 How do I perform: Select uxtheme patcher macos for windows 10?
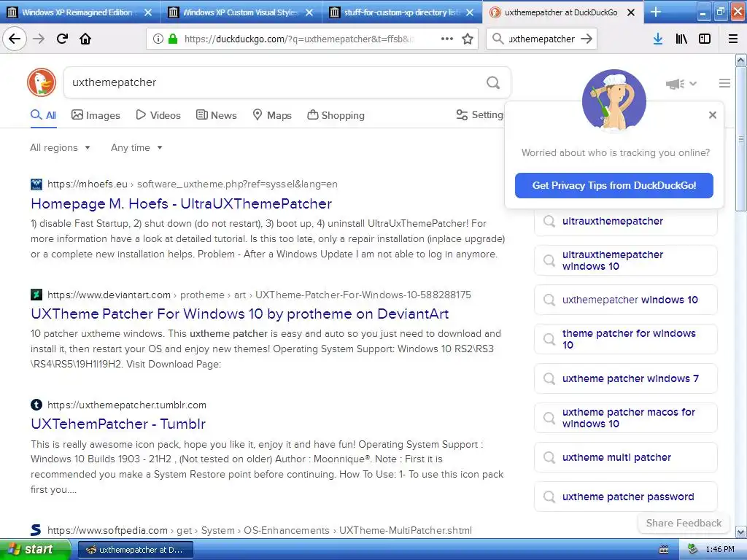pos(625,418)
